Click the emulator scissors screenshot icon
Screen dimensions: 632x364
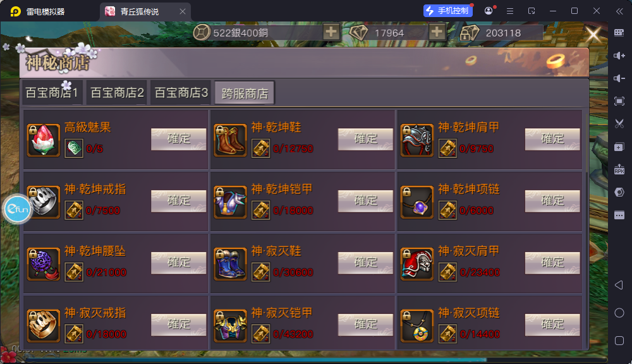coord(619,123)
